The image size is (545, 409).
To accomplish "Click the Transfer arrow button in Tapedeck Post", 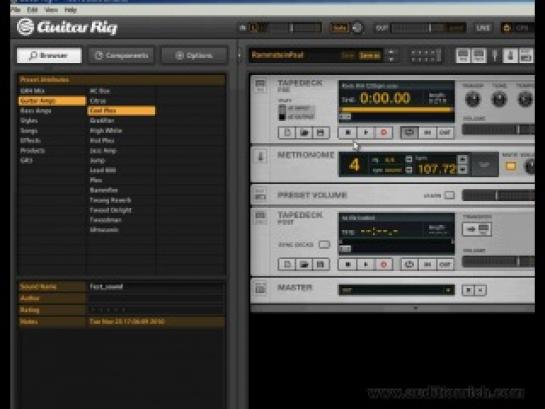I will 477,229.
